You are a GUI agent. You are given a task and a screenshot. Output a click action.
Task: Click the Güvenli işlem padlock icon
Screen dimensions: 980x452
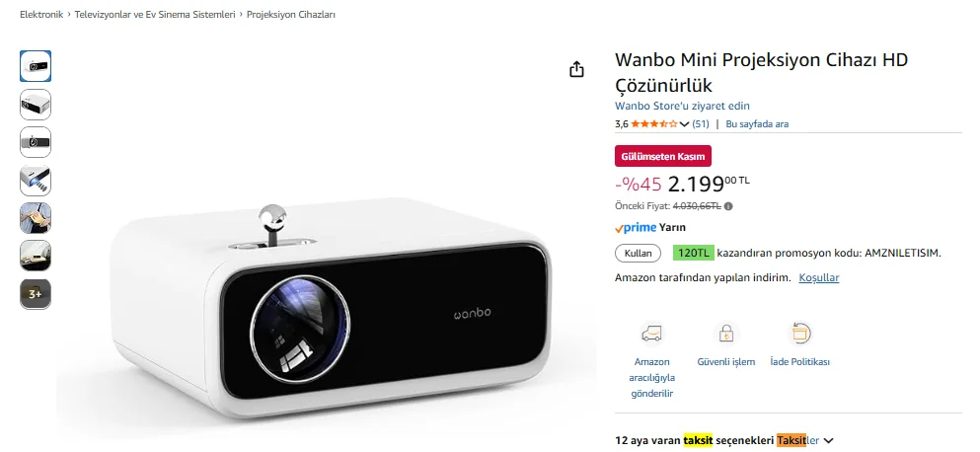[x=725, y=334]
